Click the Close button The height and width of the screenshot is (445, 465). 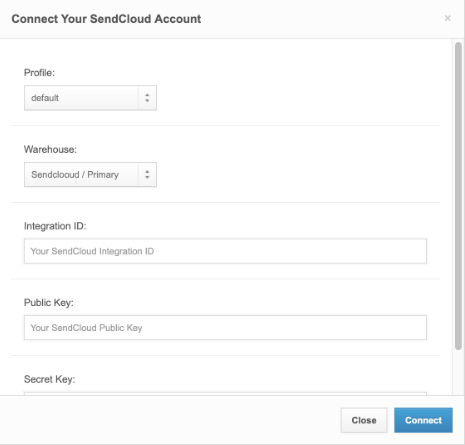pyautogui.click(x=364, y=420)
